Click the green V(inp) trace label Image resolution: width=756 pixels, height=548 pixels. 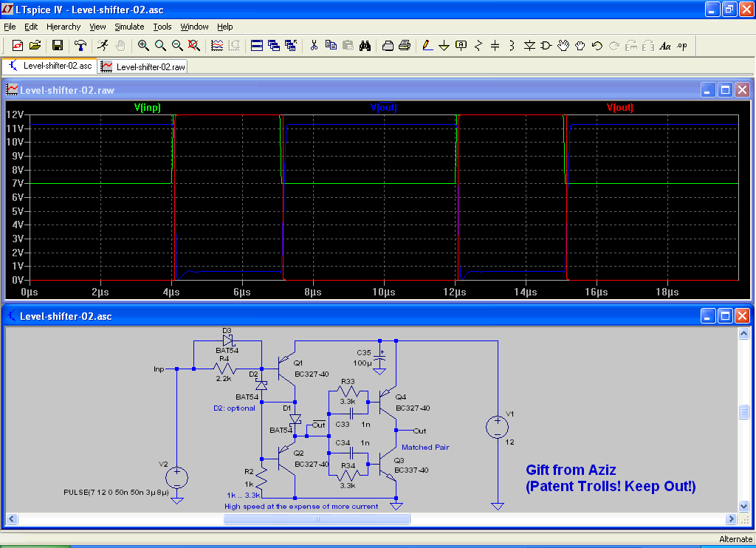(147, 108)
